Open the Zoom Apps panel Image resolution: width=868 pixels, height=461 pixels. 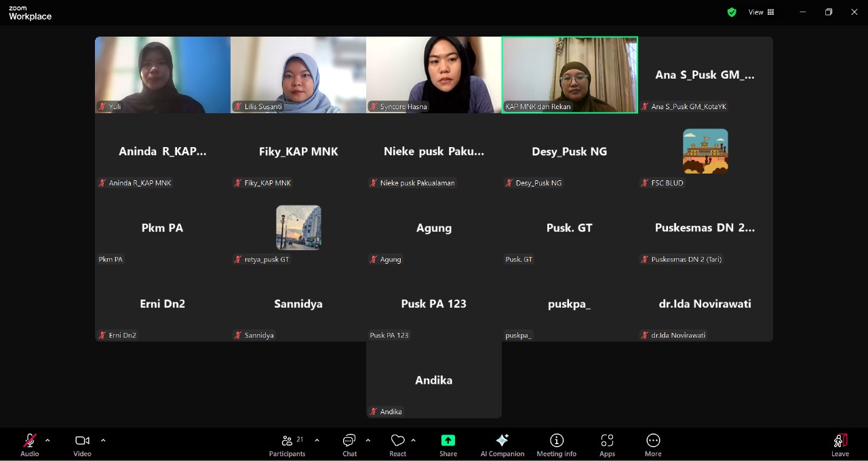point(607,444)
